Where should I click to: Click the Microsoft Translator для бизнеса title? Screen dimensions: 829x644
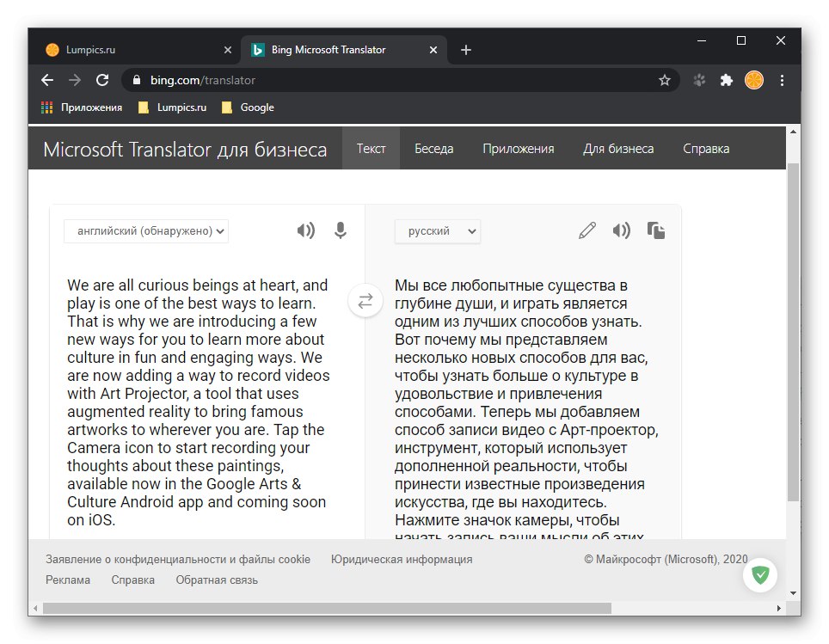[185, 150]
